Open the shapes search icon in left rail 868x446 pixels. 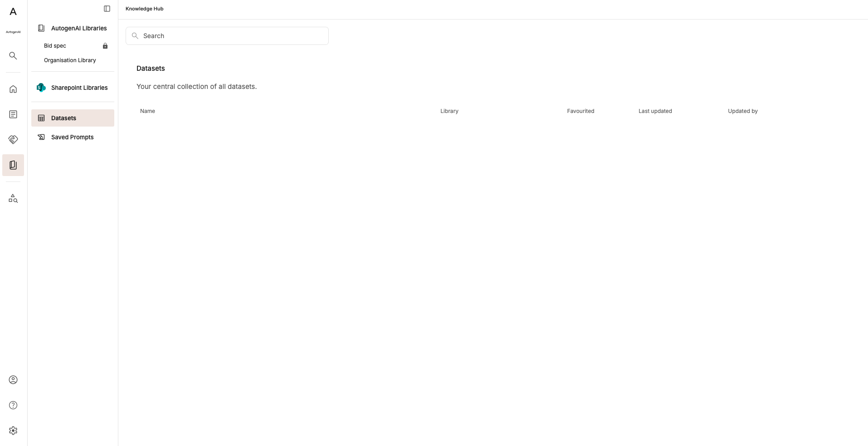[13, 198]
